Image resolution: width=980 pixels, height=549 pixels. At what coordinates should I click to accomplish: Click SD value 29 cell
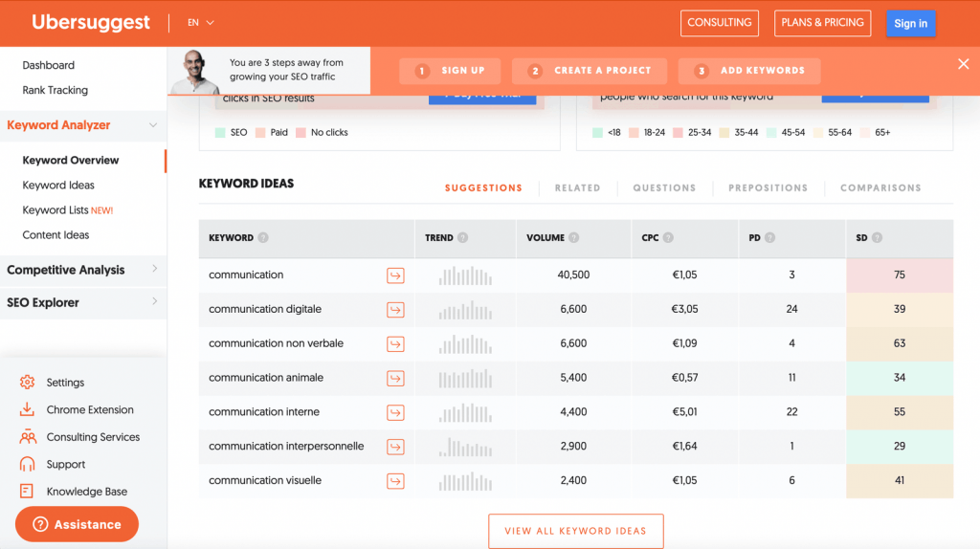(x=900, y=446)
